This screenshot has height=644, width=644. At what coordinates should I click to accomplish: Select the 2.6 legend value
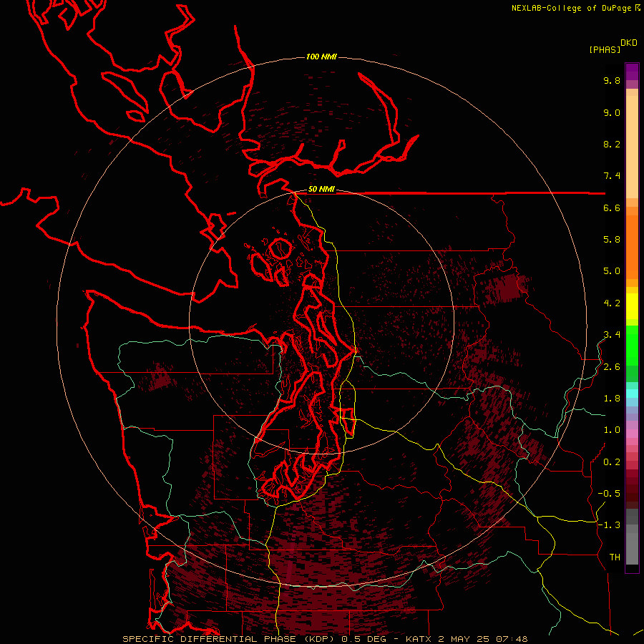click(x=612, y=367)
